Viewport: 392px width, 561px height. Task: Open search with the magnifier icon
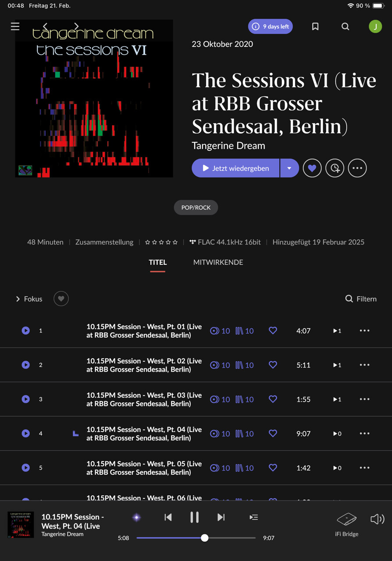[x=346, y=27]
